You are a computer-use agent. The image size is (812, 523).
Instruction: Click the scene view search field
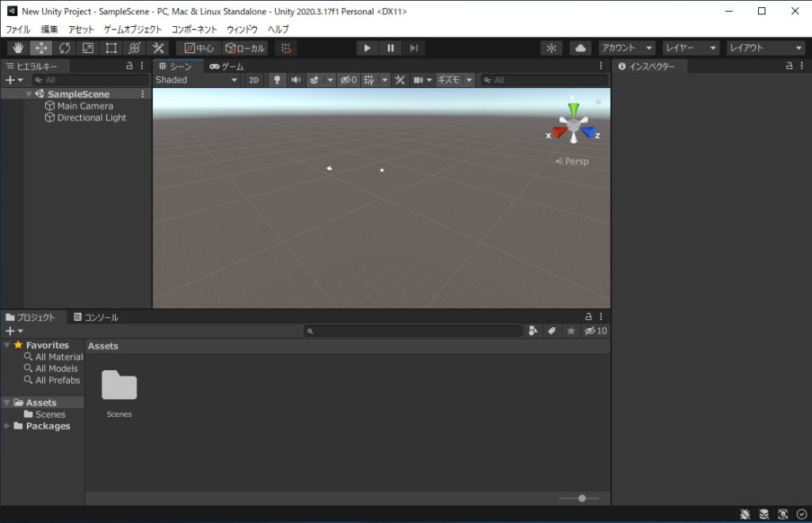pyautogui.click(x=544, y=80)
